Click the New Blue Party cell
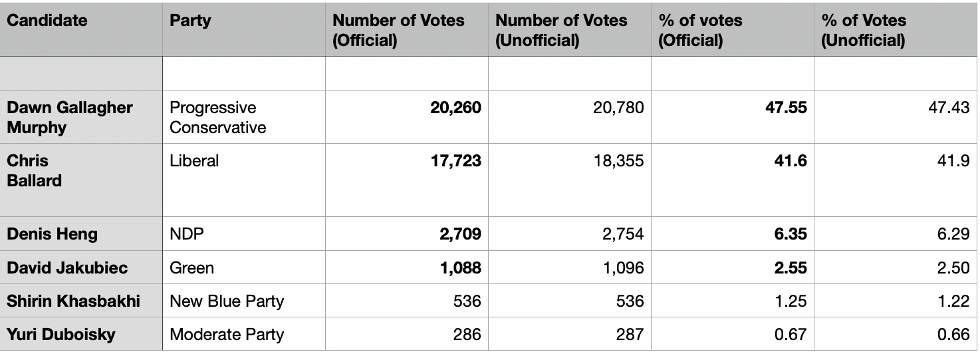This screenshot has height=354, width=980. (x=244, y=301)
